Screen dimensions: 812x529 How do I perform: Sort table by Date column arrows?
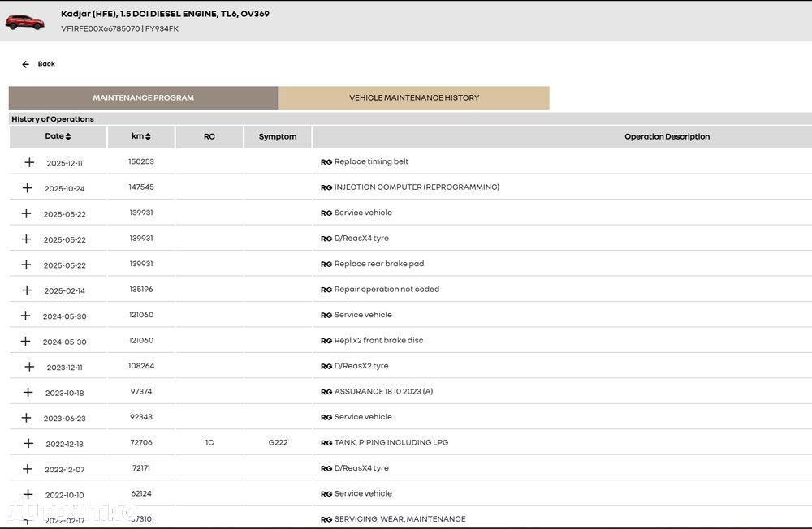[68, 137]
